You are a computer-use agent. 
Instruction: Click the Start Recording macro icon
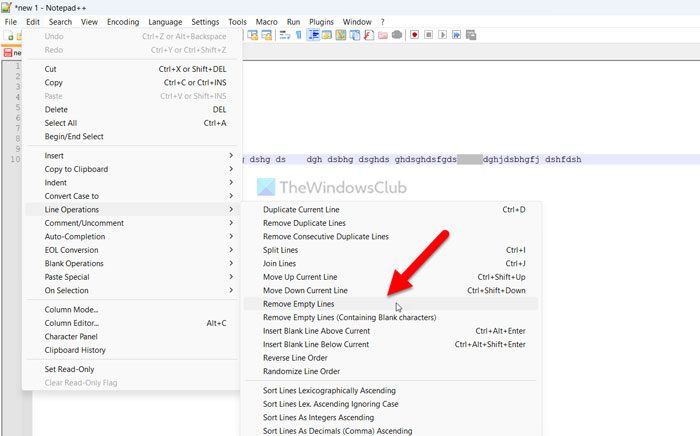[412, 35]
